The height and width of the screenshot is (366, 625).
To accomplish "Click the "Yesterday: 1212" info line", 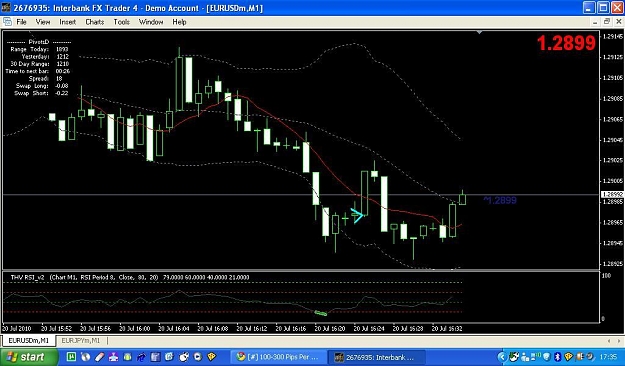I will [x=45, y=57].
